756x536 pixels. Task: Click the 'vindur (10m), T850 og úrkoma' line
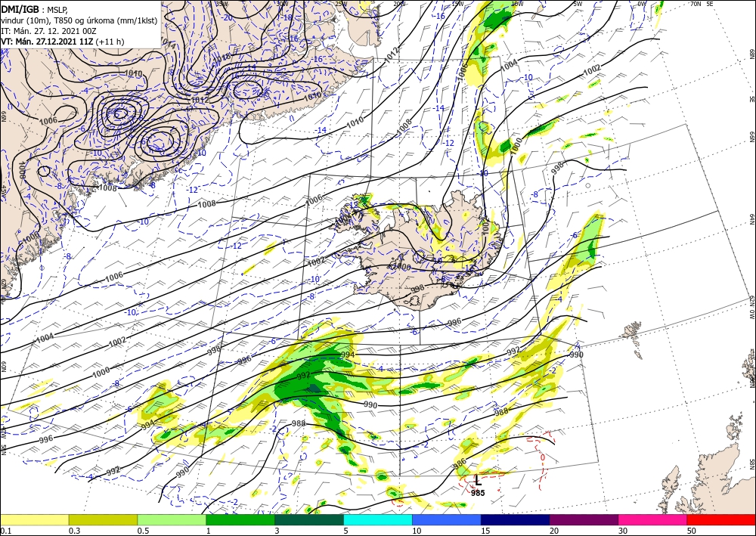(79, 20)
